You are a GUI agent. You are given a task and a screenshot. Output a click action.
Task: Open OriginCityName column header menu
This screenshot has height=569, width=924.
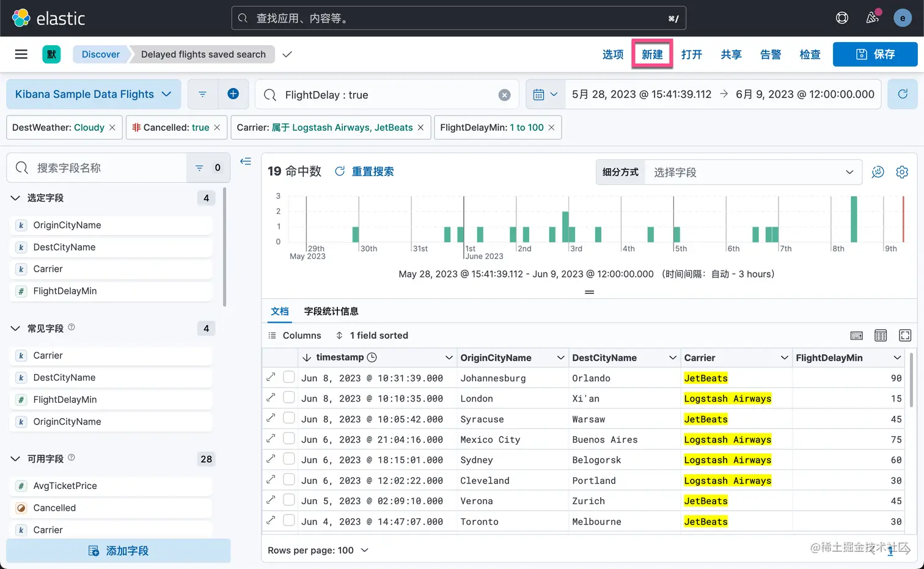pos(560,358)
